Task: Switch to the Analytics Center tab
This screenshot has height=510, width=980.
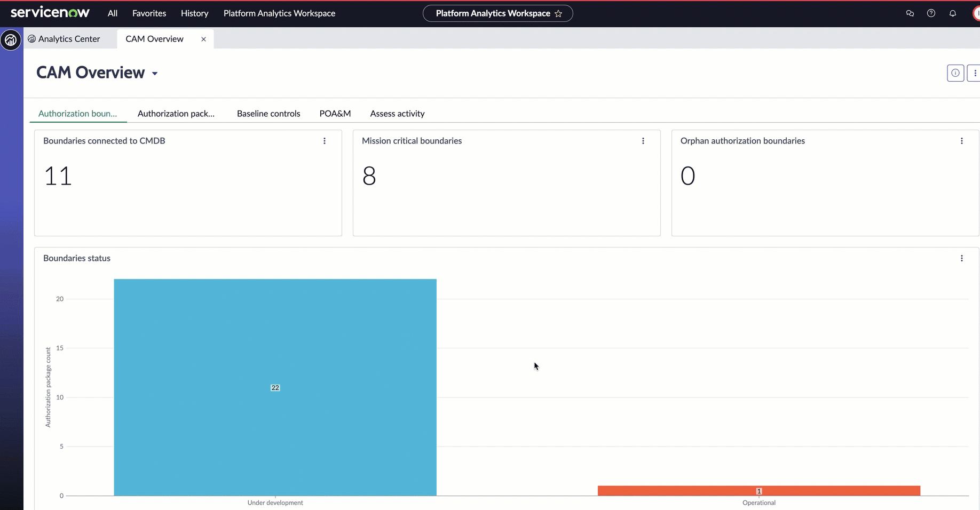Action: (64, 39)
